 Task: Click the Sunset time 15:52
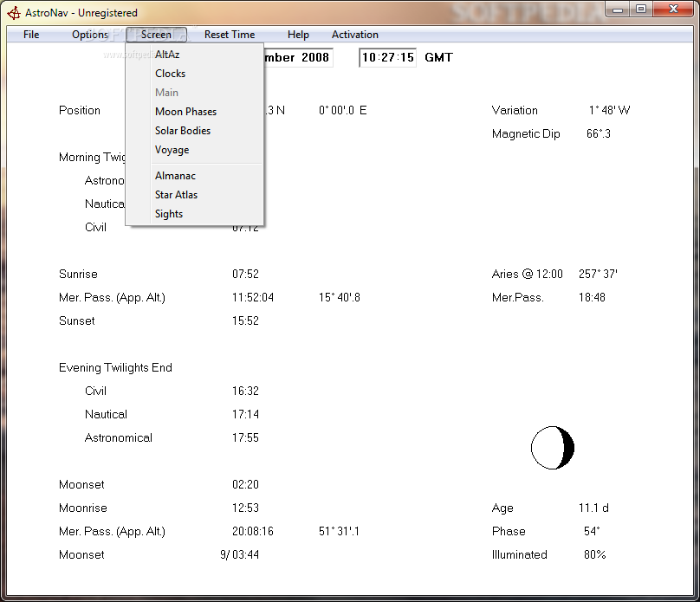click(x=245, y=320)
